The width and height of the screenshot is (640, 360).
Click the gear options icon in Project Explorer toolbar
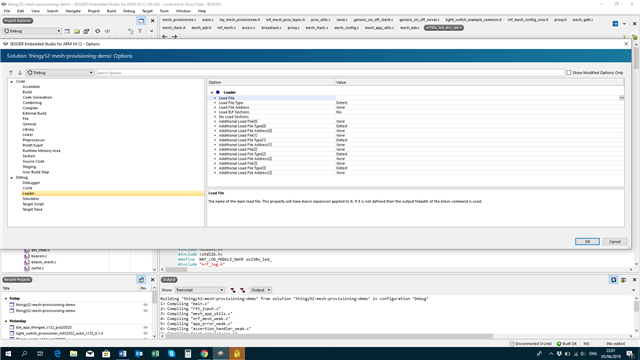[x=98, y=31]
